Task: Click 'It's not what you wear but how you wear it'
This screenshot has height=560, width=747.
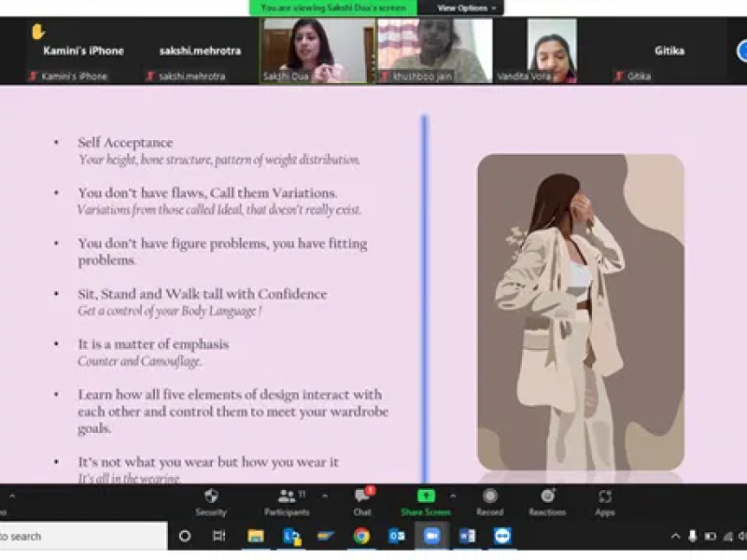Action: (x=208, y=462)
